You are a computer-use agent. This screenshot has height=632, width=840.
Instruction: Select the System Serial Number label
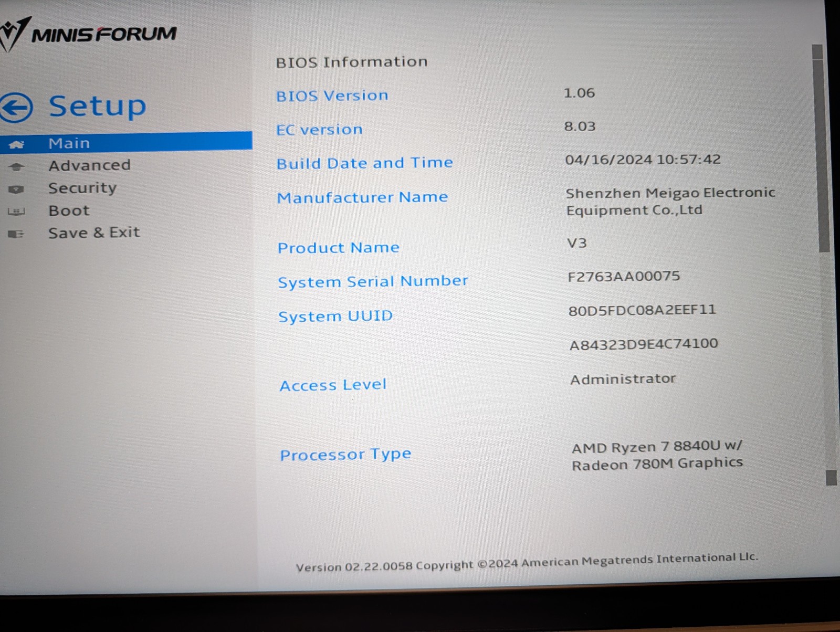coord(373,282)
